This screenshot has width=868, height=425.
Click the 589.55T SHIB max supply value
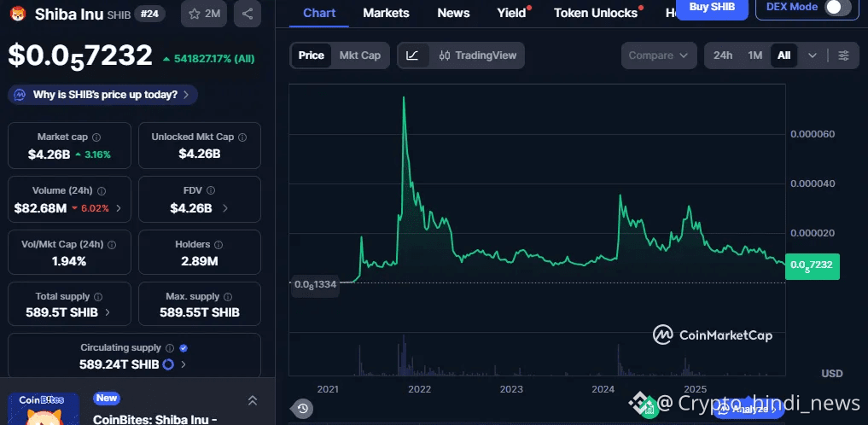click(x=199, y=312)
